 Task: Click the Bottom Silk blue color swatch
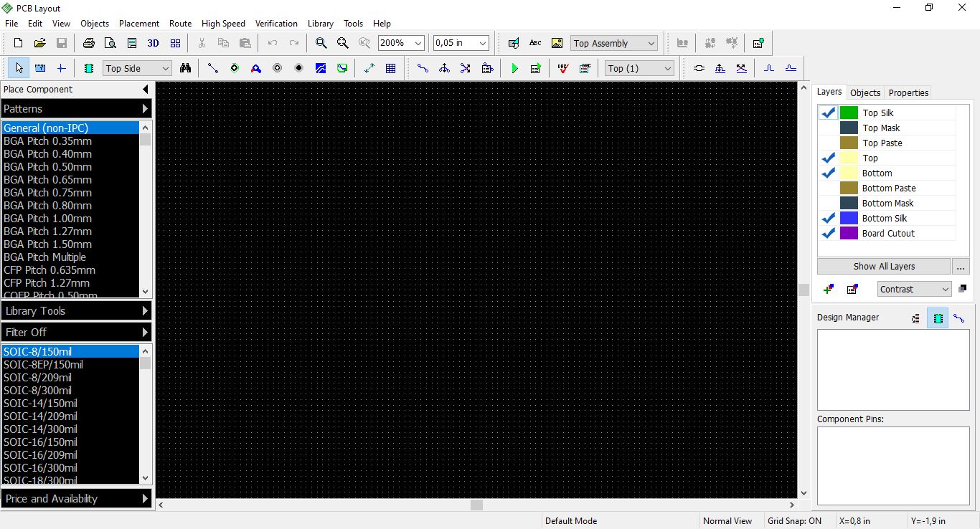click(849, 218)
